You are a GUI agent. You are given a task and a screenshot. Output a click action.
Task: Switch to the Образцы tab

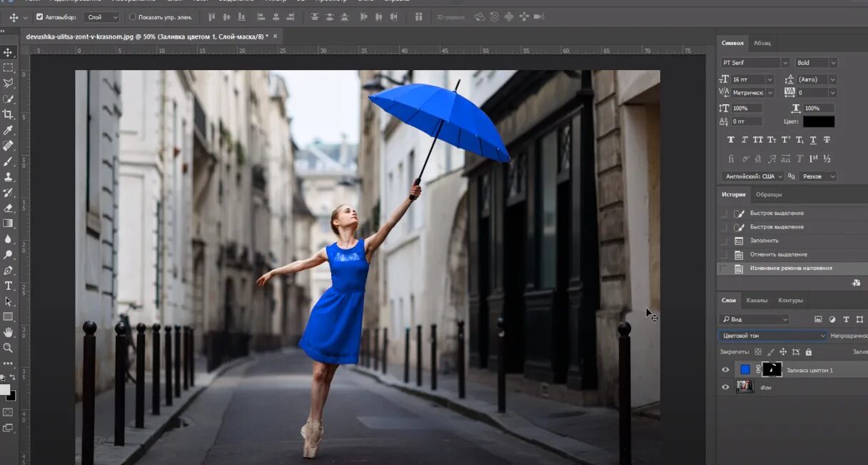[769, 194]
